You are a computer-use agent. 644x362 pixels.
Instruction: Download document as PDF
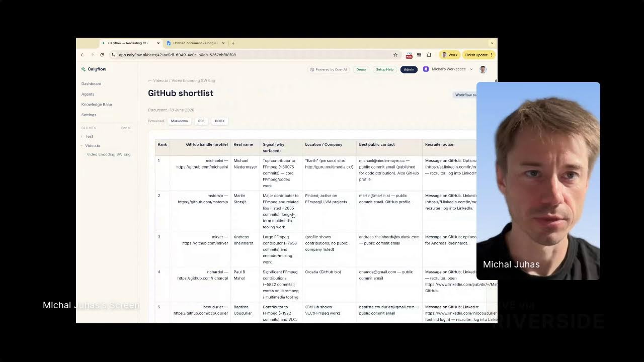[x=201, y=121]
